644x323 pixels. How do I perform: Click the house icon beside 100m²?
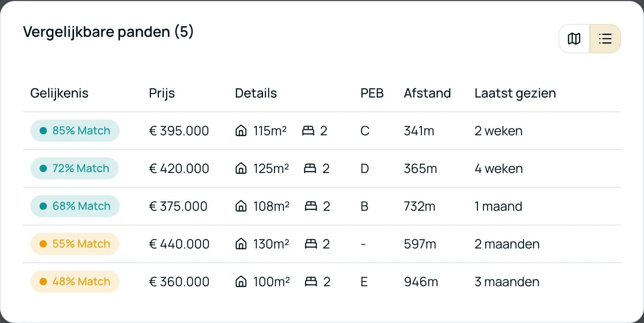pyautogui.click(x=241, y=282)
